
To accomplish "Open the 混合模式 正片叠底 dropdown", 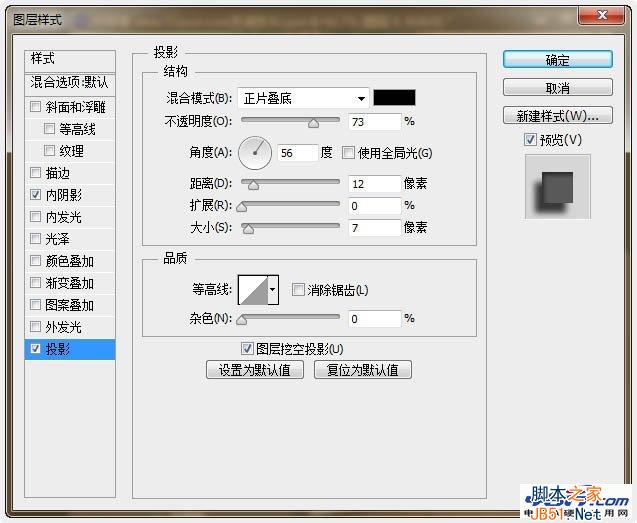I will tap(303, 98).
